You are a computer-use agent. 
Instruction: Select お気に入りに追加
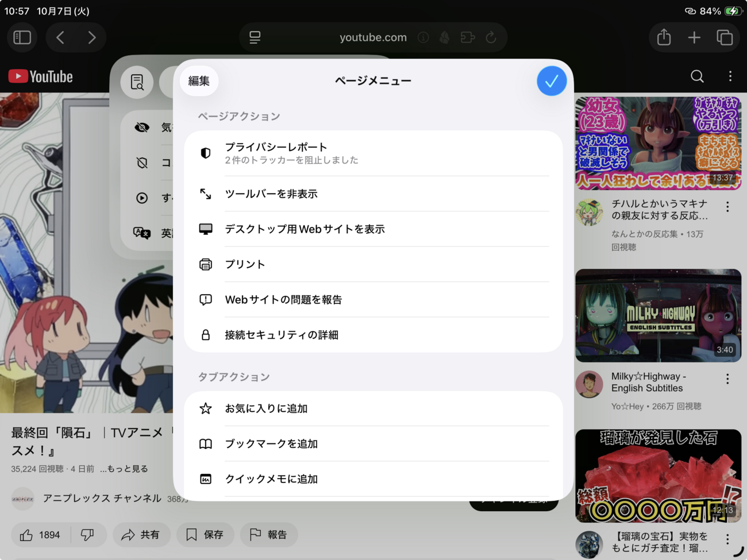(373, 408)
